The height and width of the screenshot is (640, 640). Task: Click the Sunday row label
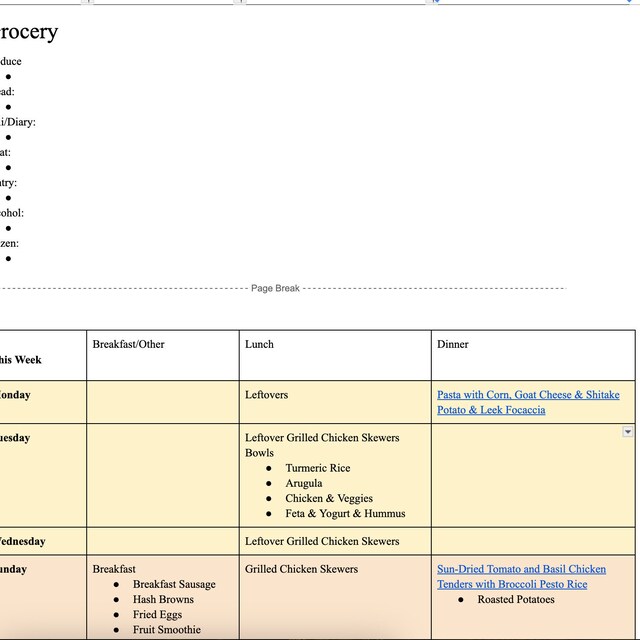(x=13, y=569)
